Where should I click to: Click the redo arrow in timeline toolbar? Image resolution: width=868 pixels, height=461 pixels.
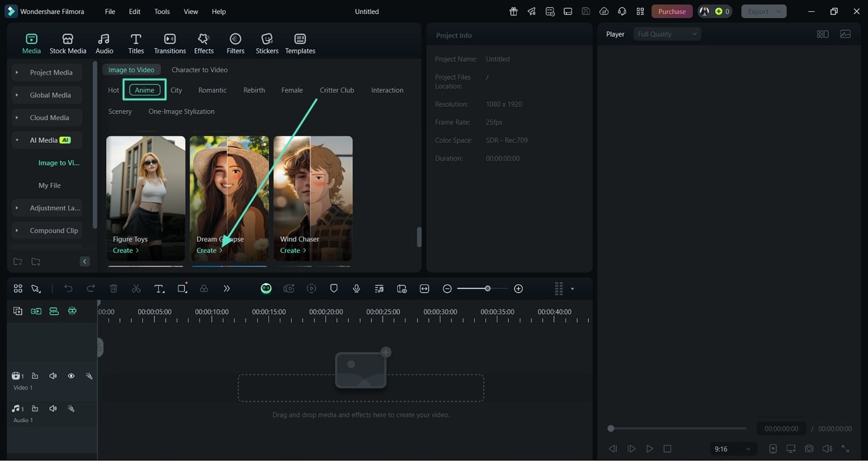click(x=91, y=289)
